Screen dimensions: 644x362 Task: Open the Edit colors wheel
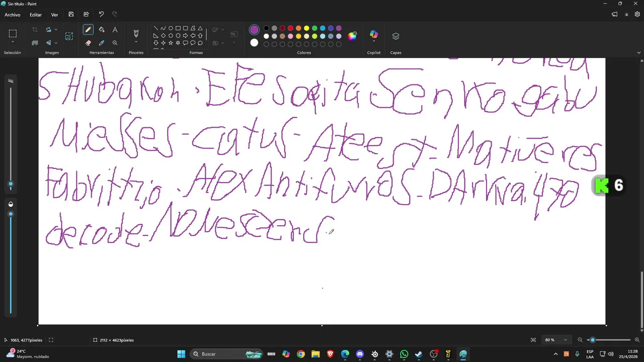pos(352,36)
